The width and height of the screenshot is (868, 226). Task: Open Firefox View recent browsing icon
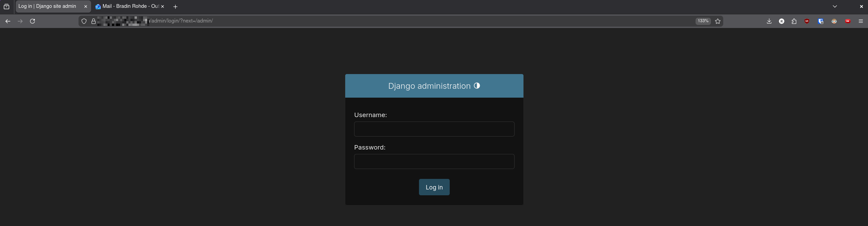click(x=6, y=6)
